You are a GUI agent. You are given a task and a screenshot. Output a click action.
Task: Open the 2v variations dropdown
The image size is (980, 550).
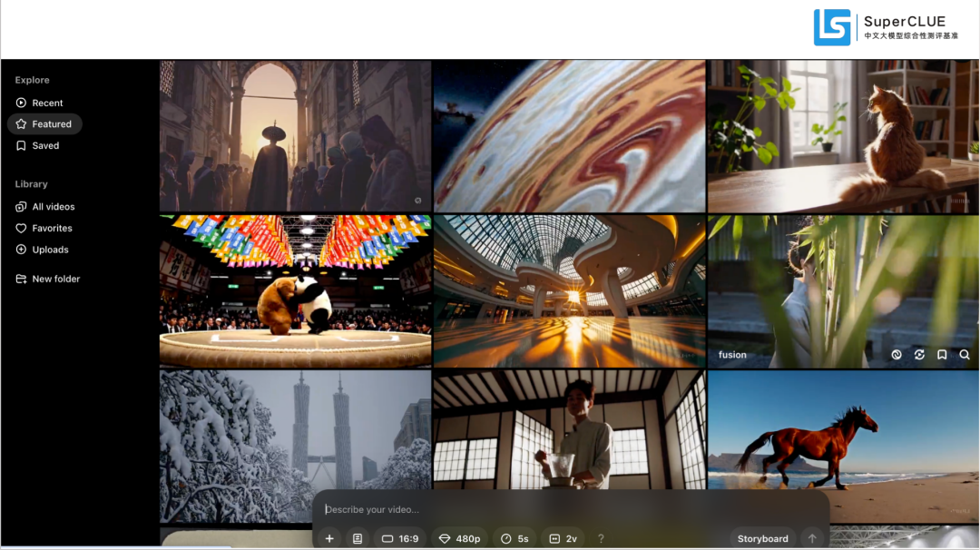(563, 538)
